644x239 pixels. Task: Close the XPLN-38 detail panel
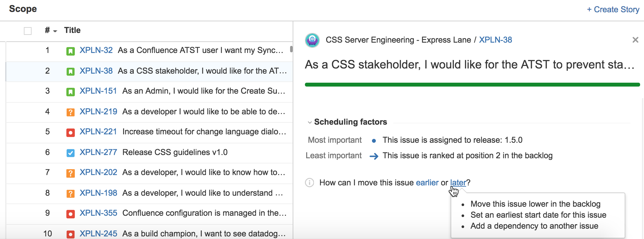point(635,40)
